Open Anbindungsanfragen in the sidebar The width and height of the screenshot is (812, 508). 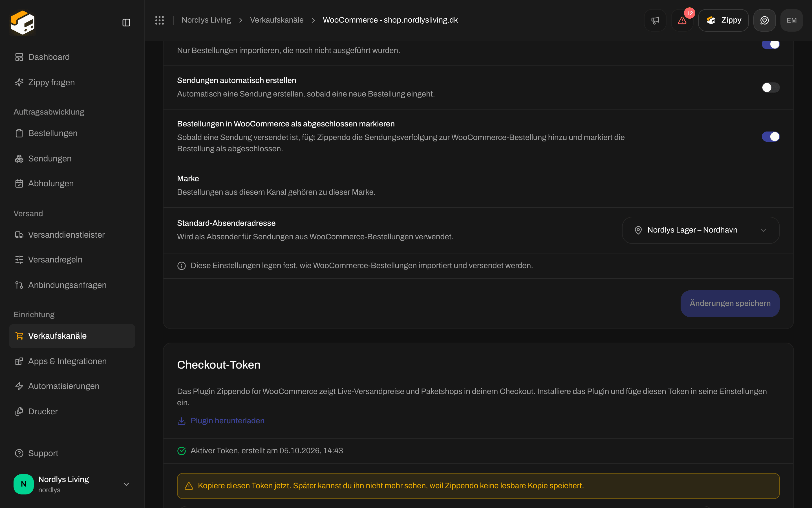coord(72,285)
